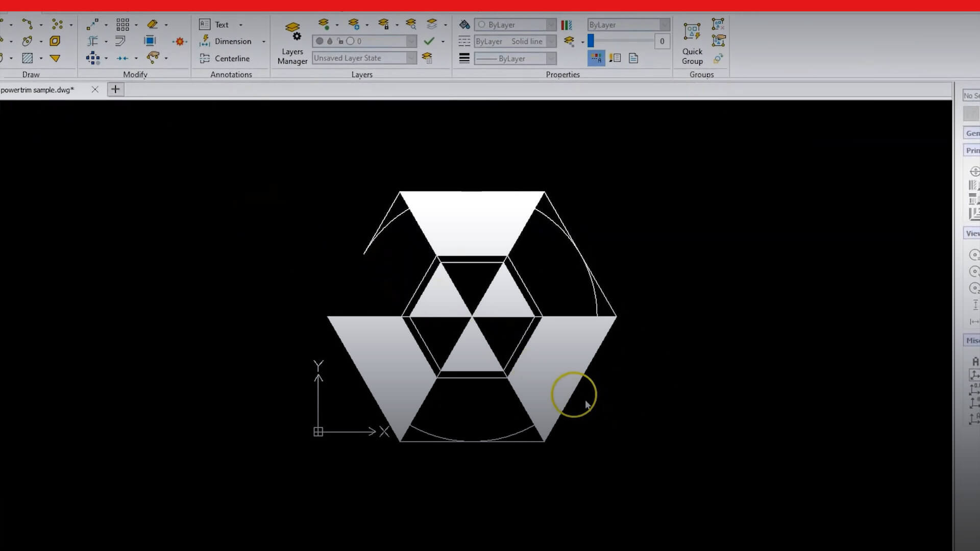Select the Hatch tool in Draw
The width and height of the screenshot is (980, 551).
(28, 58)
